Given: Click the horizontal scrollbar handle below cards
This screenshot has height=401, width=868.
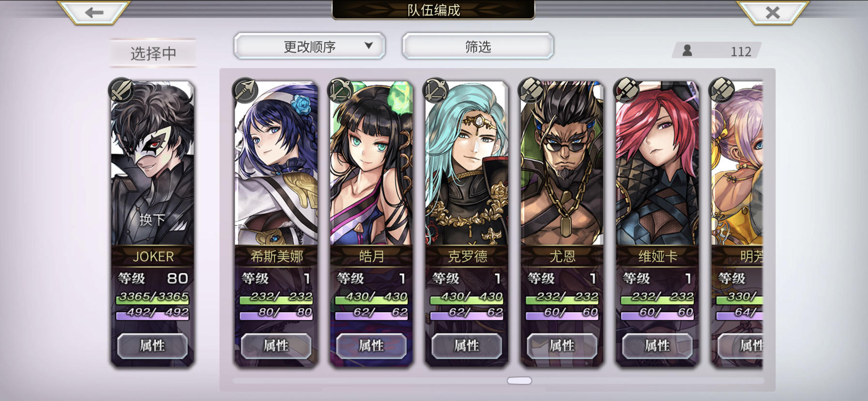Looking at the screenshot, I should (519, 381).
